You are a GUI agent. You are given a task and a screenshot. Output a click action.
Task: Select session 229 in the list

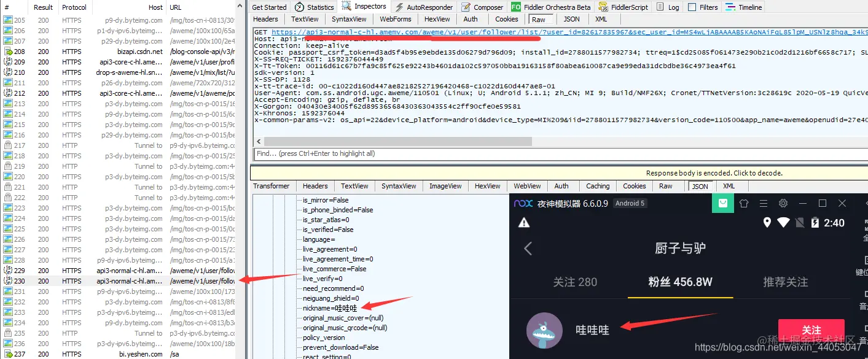click(118, 271)
